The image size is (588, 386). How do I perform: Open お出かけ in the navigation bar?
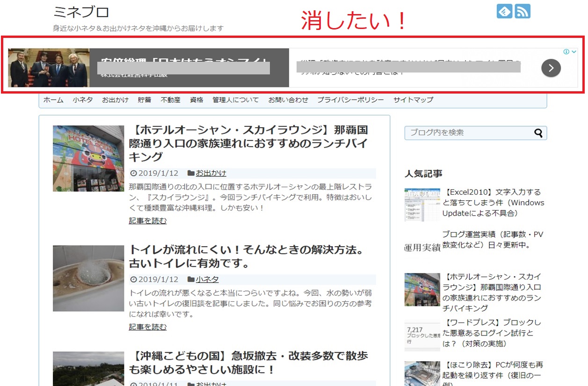click(x=115, y=100)
